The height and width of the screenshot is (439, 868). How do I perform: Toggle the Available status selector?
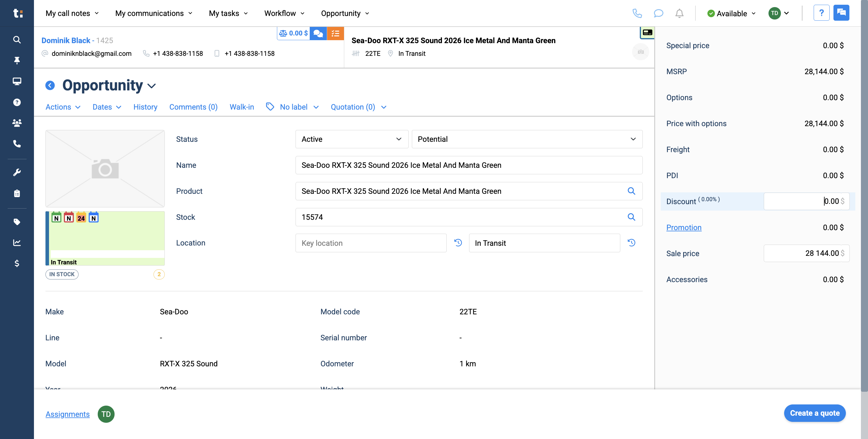[x=731, y=14]
